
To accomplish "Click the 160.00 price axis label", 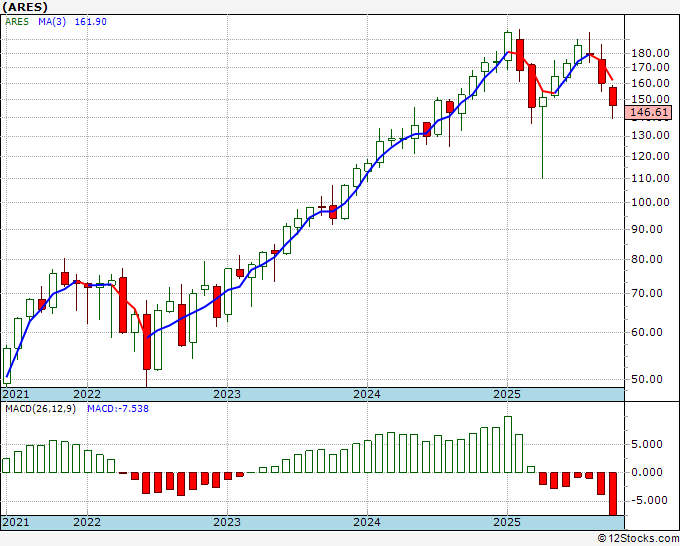I will click(650, 83).
